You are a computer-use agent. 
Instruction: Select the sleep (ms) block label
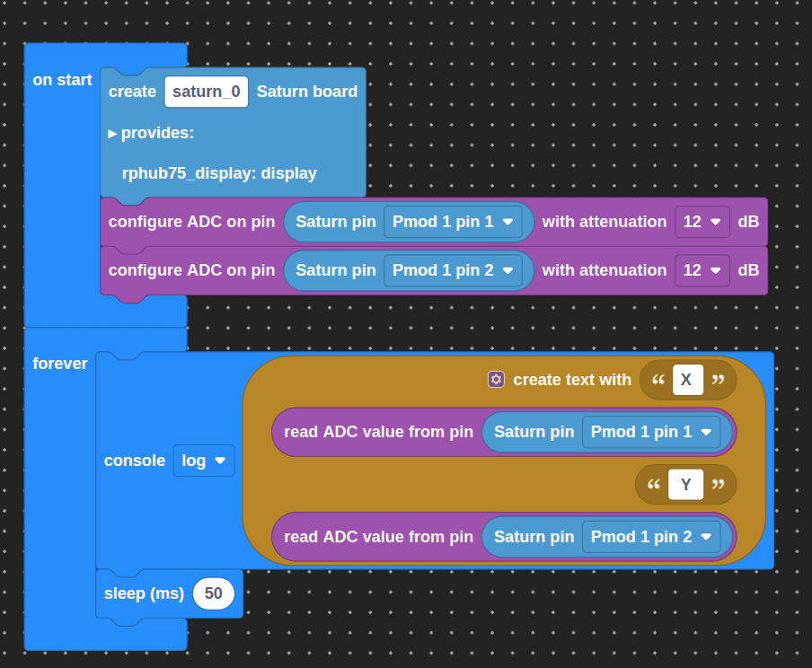(x=144, y=593)
